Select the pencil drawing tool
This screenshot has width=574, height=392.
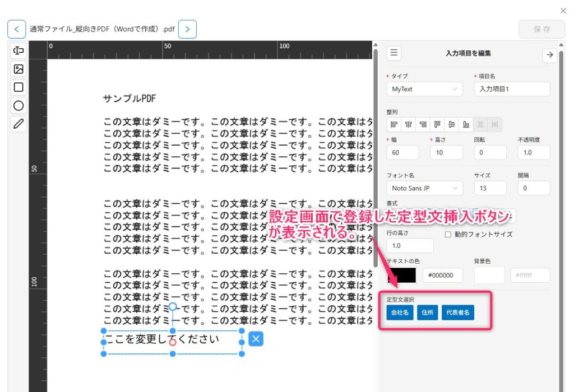(18, 124)
